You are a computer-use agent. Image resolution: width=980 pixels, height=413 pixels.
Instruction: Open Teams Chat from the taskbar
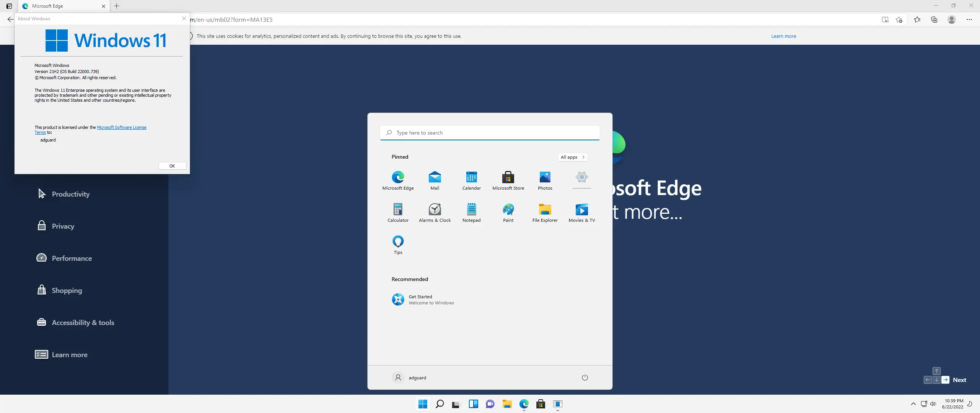(x=490, y=404)
